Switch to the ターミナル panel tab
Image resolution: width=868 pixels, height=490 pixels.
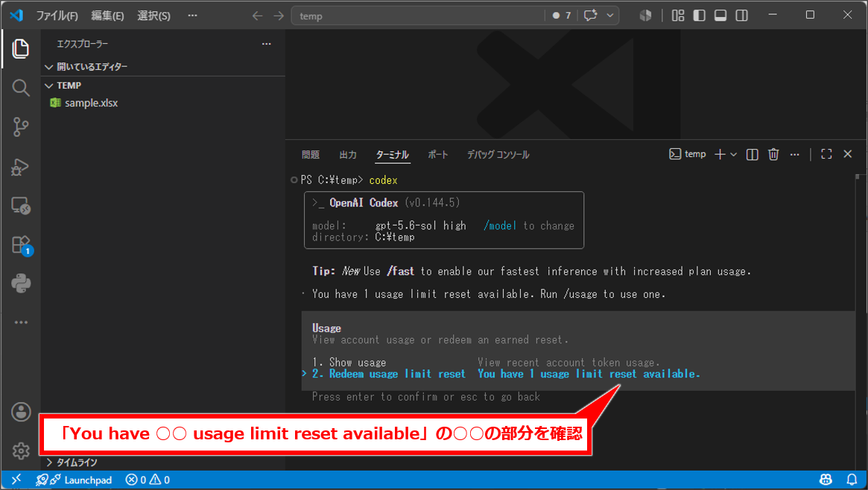click(393, 155)
